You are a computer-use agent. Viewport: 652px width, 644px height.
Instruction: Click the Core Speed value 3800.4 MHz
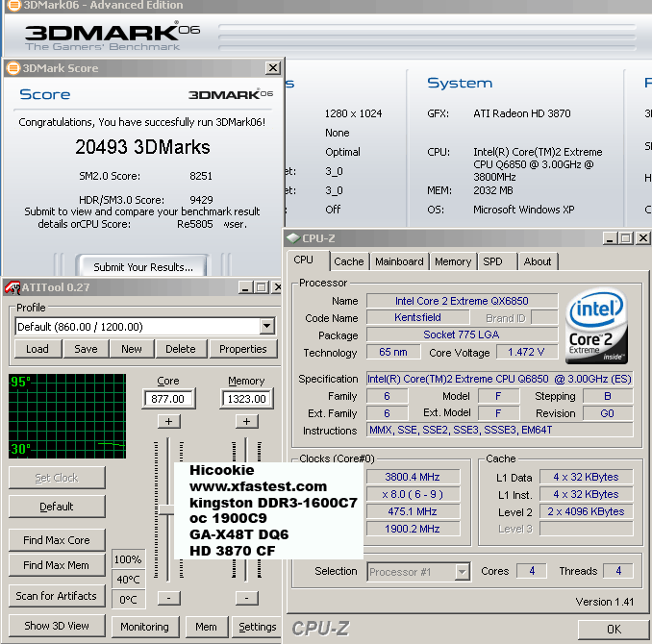413,477
